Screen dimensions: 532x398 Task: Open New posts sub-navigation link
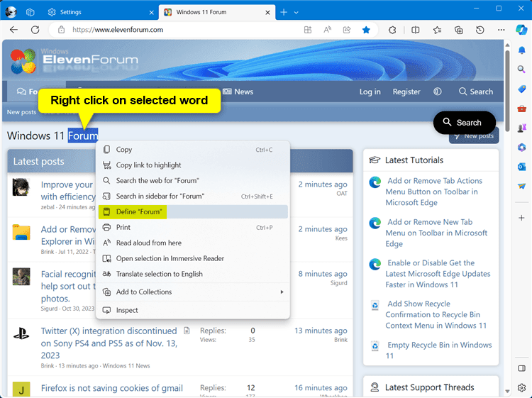point(21,112)
